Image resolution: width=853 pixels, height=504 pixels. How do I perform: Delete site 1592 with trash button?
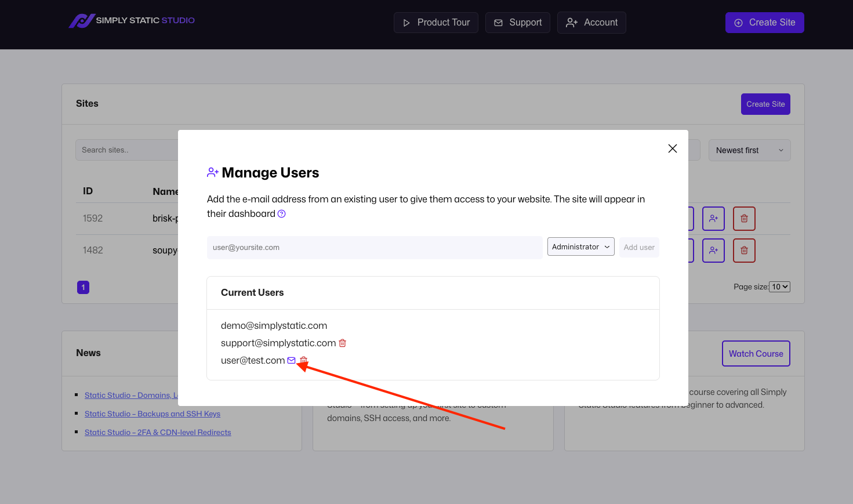[744, 219]
